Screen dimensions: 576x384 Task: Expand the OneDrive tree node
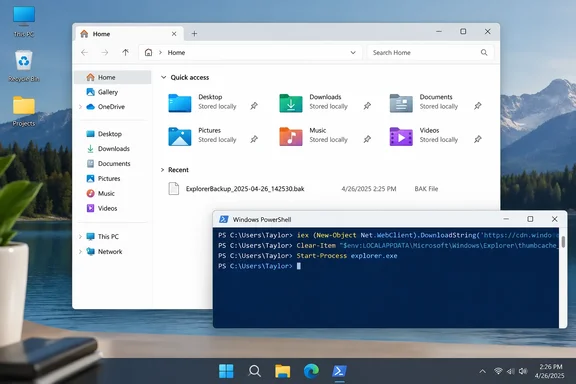click(80, 107)
